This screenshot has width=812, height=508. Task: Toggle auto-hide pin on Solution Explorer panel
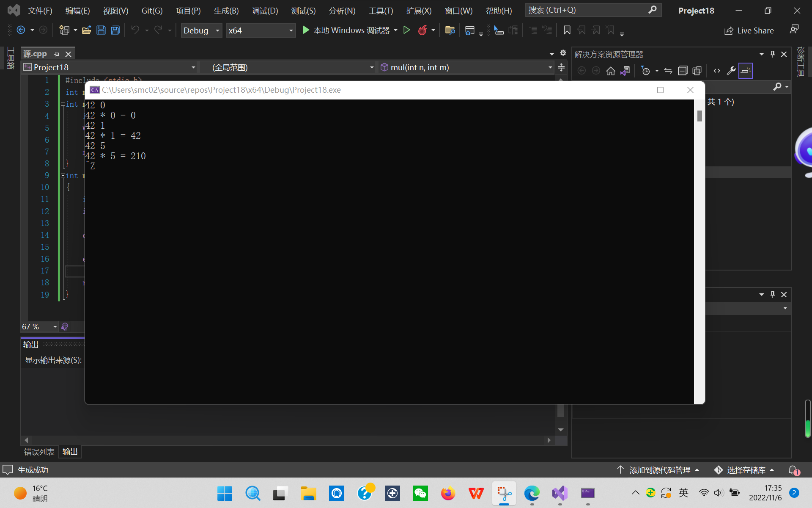(x=773, y=54)
